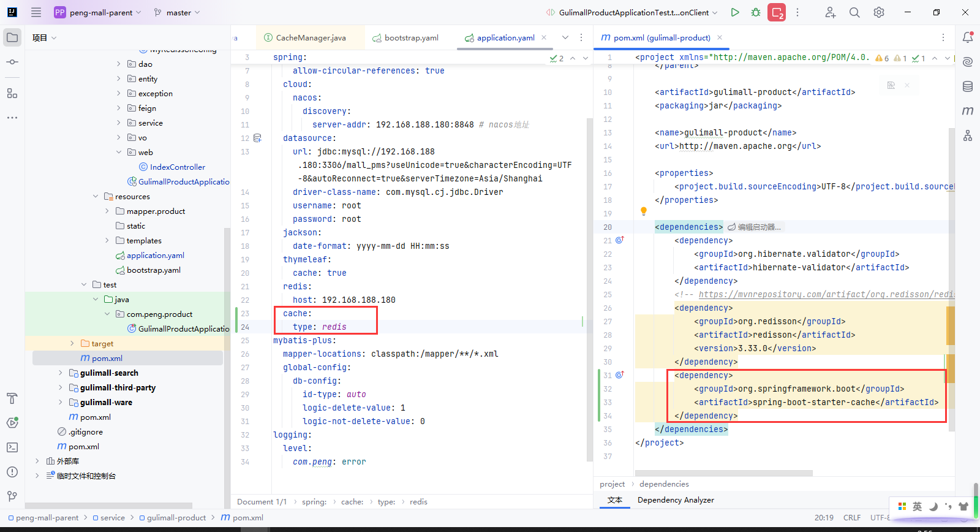Collapse the web package
The width and height of the screenshot is (980, 532).
119,152
